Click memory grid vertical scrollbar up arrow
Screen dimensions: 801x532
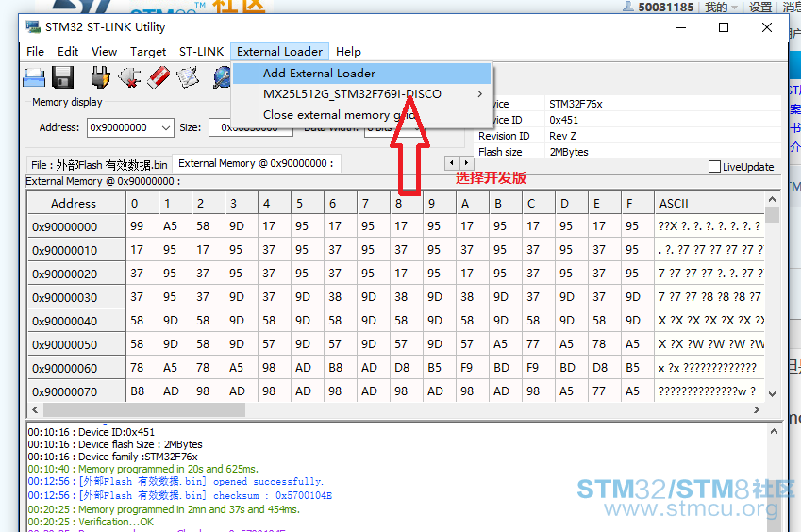[772, 199]
